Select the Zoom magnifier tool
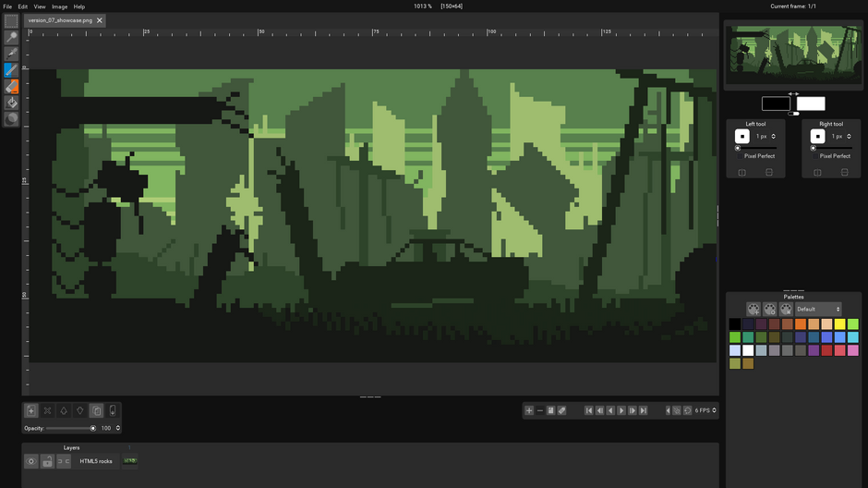 (11, 38)
